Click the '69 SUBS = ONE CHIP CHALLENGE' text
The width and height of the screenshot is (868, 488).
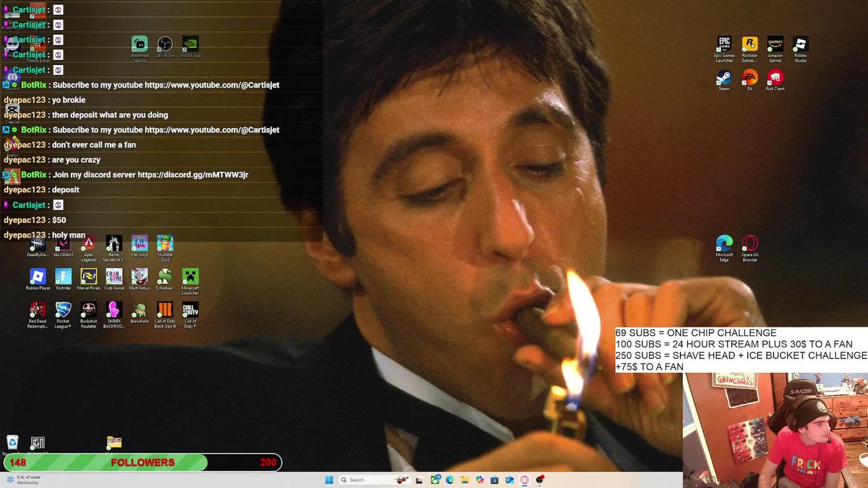pyautogui.click(x=696, y=333)
